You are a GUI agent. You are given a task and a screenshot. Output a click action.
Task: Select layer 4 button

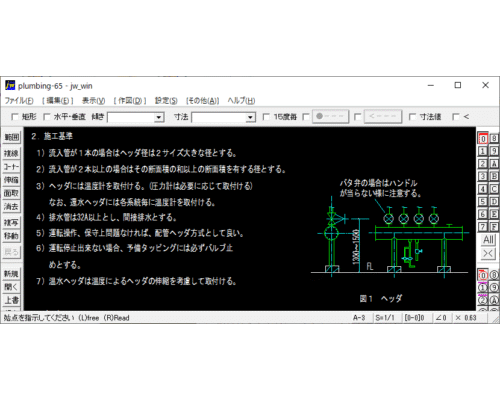pos(483,189)
